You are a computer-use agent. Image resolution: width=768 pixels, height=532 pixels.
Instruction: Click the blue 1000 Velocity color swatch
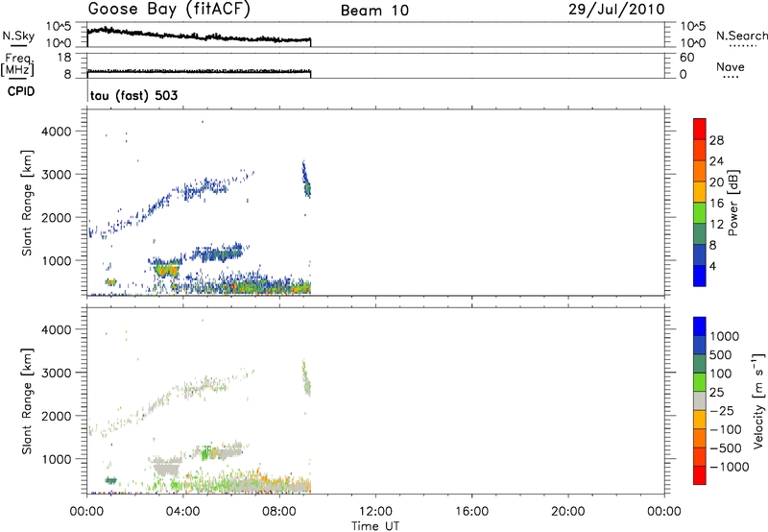point(700,326)
